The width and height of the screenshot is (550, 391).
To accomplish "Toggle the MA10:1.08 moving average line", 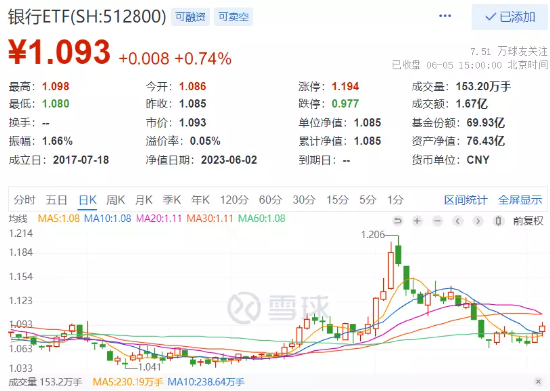I will pos(108,218).
